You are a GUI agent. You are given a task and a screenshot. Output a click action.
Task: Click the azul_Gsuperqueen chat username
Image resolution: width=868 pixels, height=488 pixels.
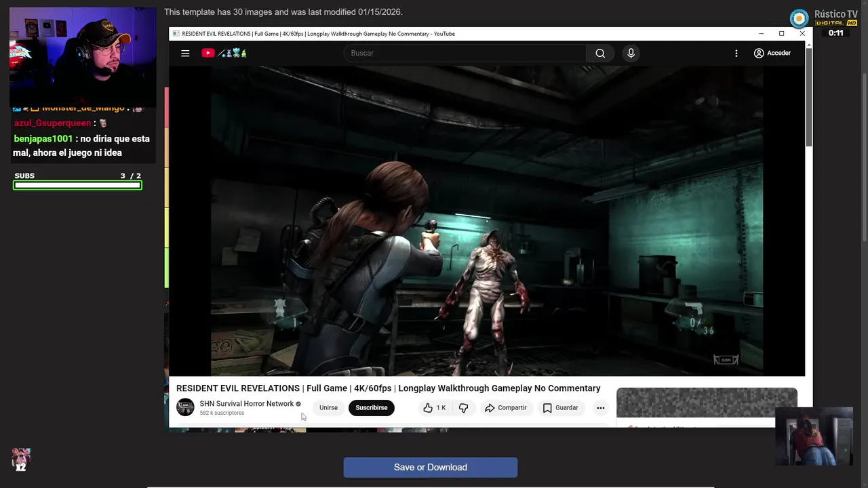click(52, 123)
